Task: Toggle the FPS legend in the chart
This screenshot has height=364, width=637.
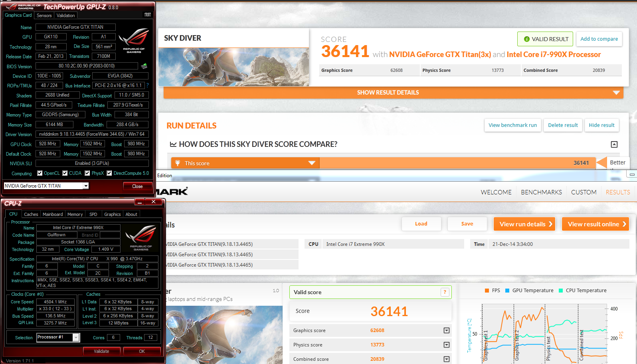Action: tap(492, 291)
